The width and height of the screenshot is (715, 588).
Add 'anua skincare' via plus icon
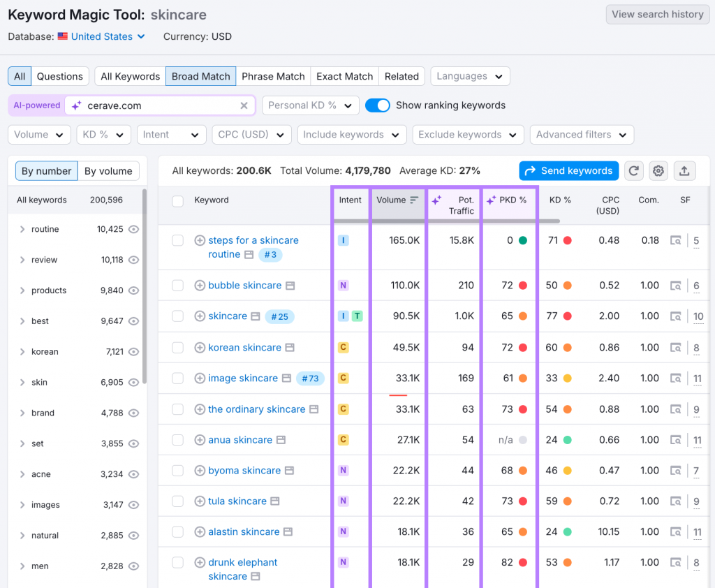click(200, 440)
